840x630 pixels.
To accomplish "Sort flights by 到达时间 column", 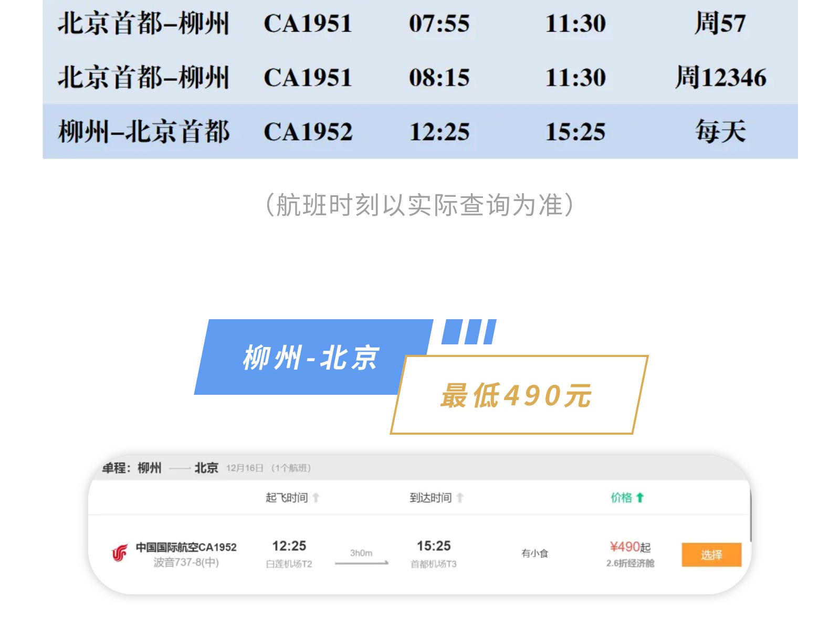I will point(430,498).
